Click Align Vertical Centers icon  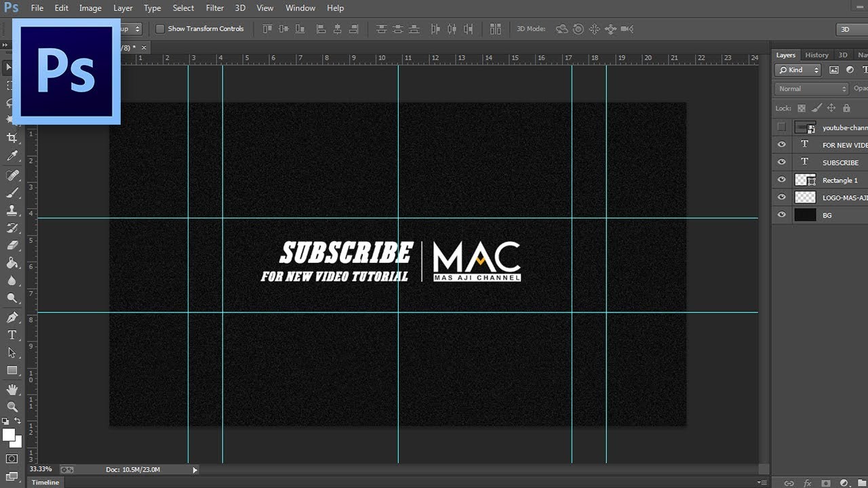[x=283, y=28]
